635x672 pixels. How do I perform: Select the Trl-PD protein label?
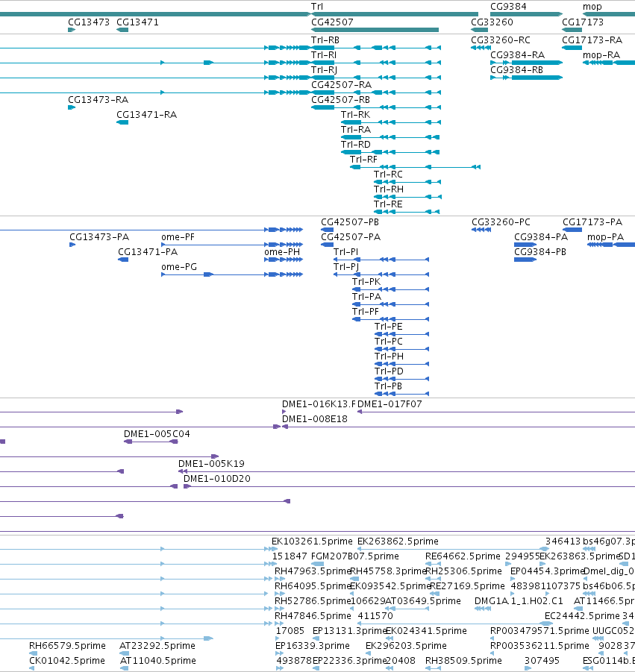[389, 371]
